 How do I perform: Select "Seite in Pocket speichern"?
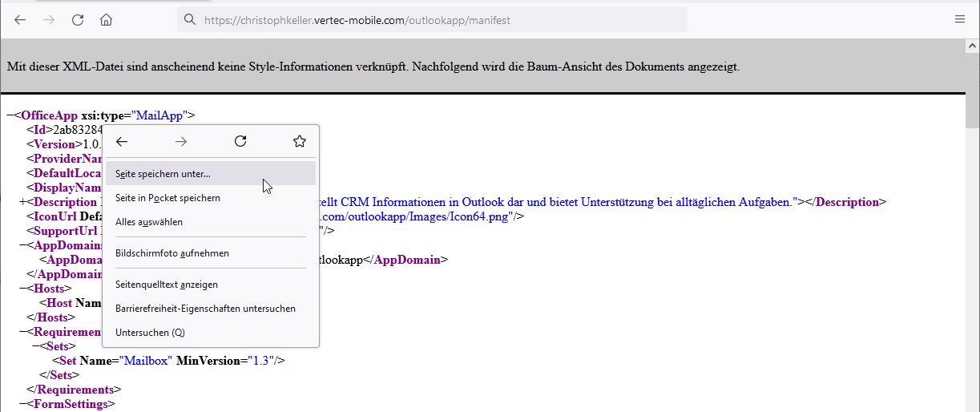coord(167,198)
